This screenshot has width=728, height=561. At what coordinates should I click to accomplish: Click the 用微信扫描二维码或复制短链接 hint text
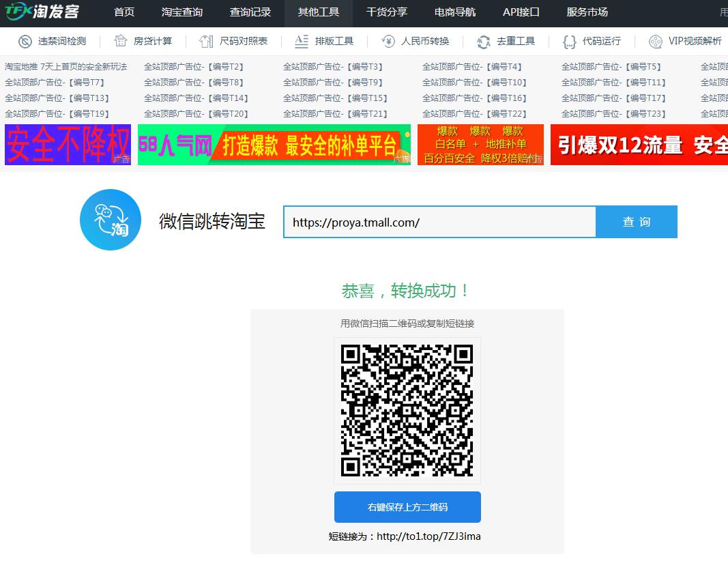point(407,323)
